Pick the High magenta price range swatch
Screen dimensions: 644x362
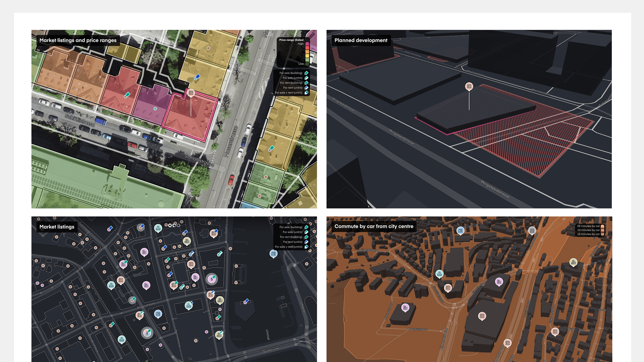coord(307,44)
